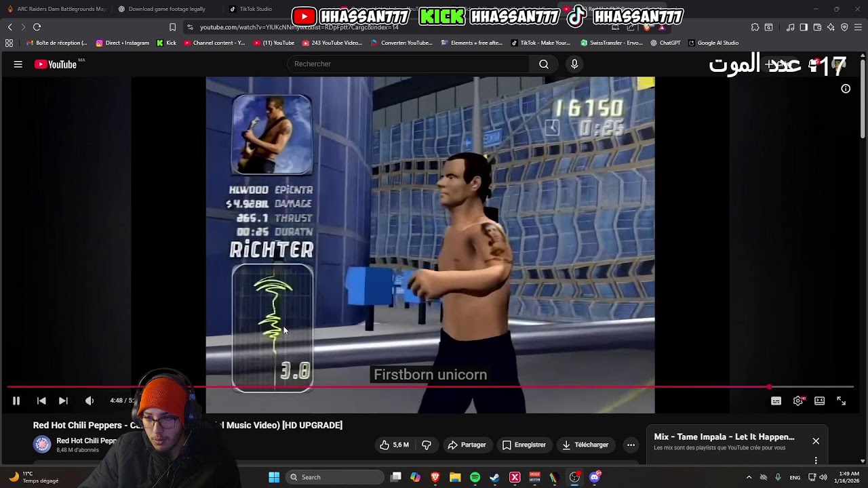Open Boîte de réception bookmark
The width and height of the screenshot is (868, 488).
56,43
